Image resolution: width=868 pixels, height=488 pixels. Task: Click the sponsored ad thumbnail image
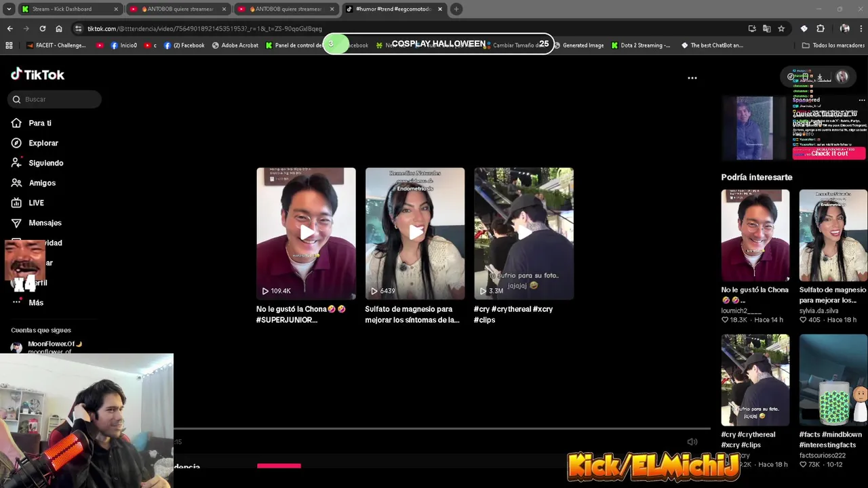[x=755, y=128]
